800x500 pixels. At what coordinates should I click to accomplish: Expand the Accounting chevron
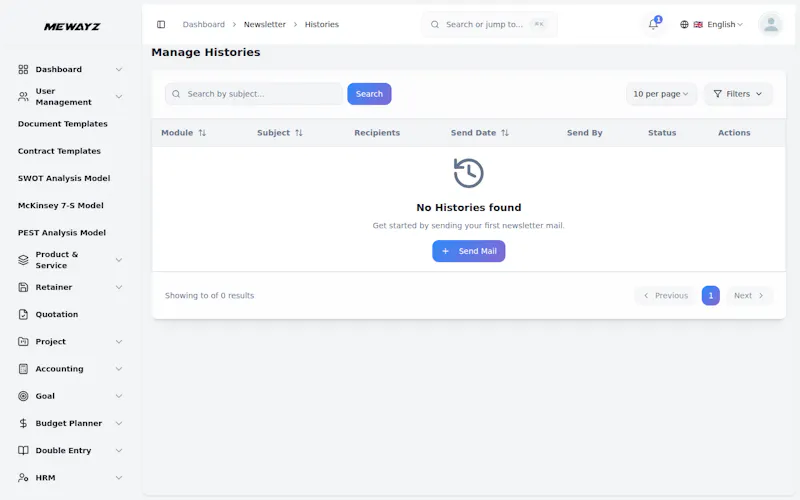click(119, 369)
